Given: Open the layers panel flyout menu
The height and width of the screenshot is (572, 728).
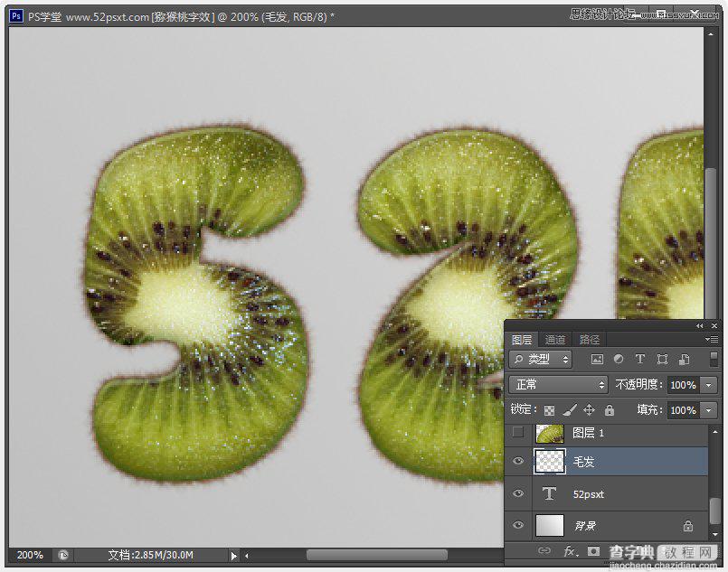Looking at the screenshot, I should point(712,339).
